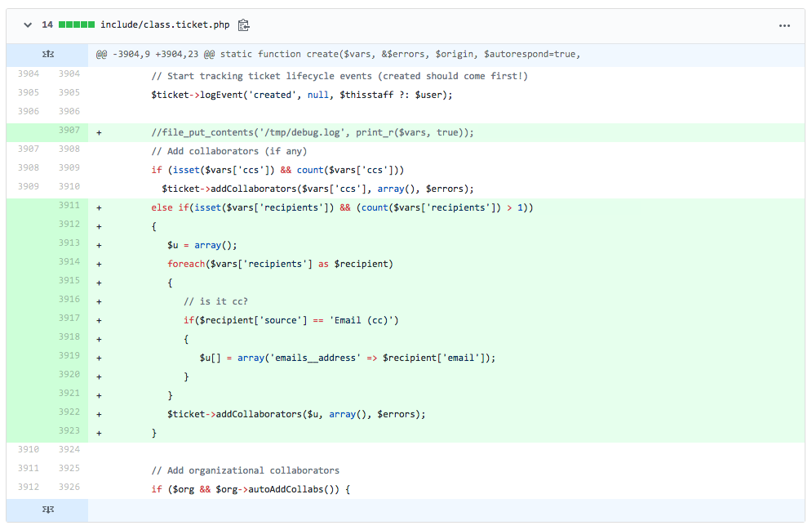Expand hidden lines above the hunk
The image size is (812, 530).
(x=47, y=55)
